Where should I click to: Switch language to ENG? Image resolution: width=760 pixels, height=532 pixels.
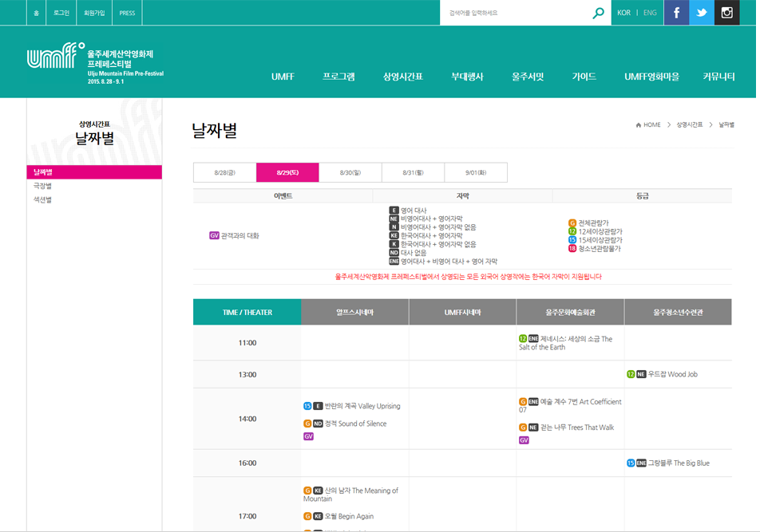(x=650, y=13)
